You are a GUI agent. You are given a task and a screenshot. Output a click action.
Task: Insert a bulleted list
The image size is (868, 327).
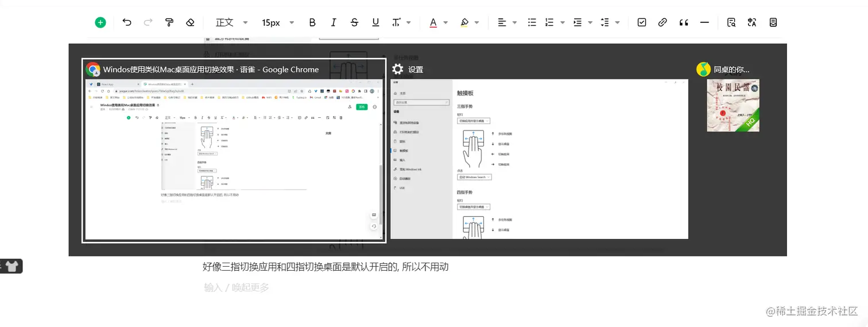pos(532,22)
